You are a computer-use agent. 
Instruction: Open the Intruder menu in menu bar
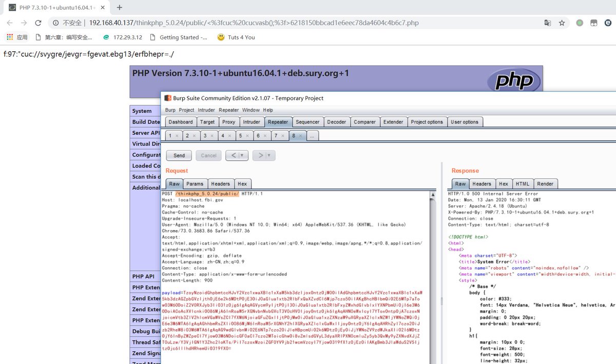[x=206, y=110]
